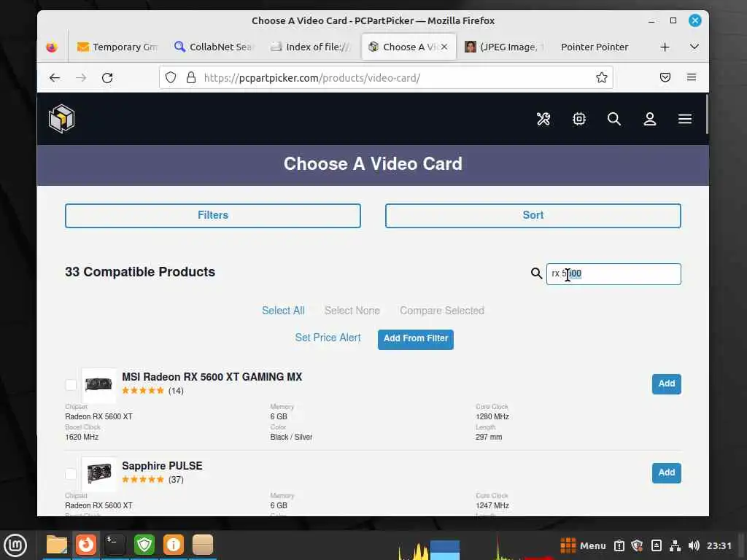This screenshot has height=560, width=747.
Task: Click Compare Selected link
Action: 442,311
